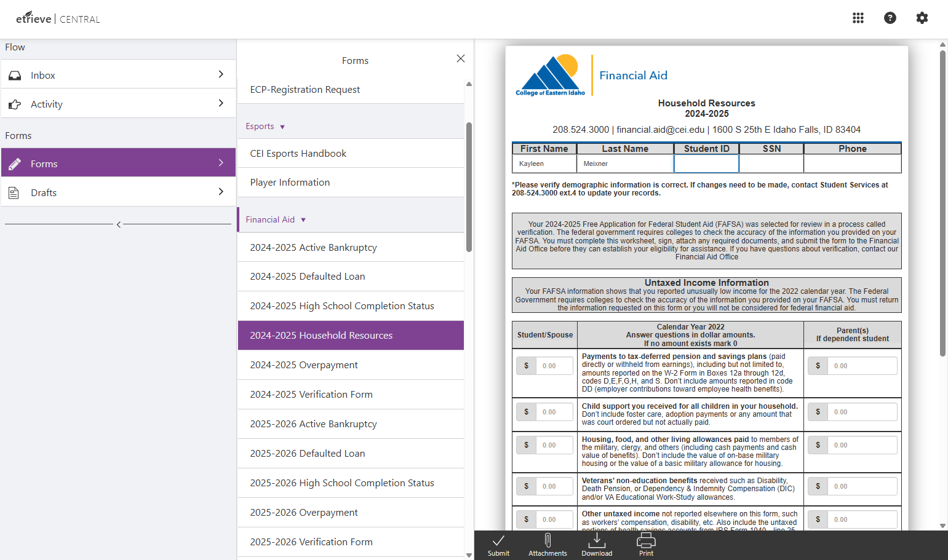Image resolution: width=948 pixels, height=560 pixels.
Task: Click the SSN input field
Action: 771,164
